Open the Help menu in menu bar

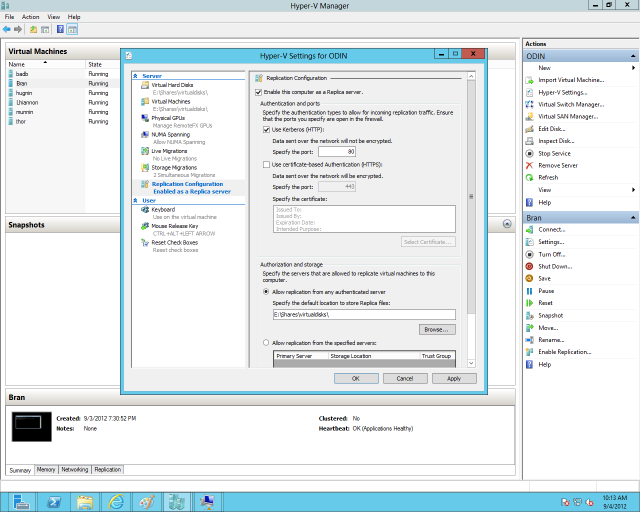coord(74,17)
